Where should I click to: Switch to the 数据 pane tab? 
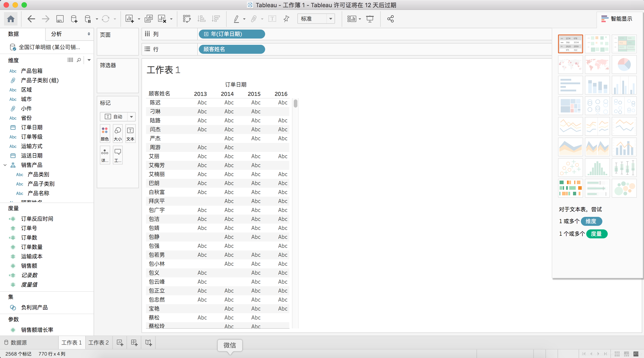(13, 34)
